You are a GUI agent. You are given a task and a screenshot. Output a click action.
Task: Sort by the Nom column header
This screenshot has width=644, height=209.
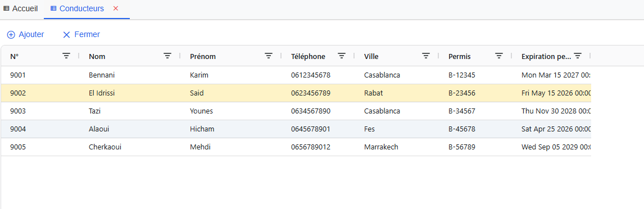(x=97, y=57)
